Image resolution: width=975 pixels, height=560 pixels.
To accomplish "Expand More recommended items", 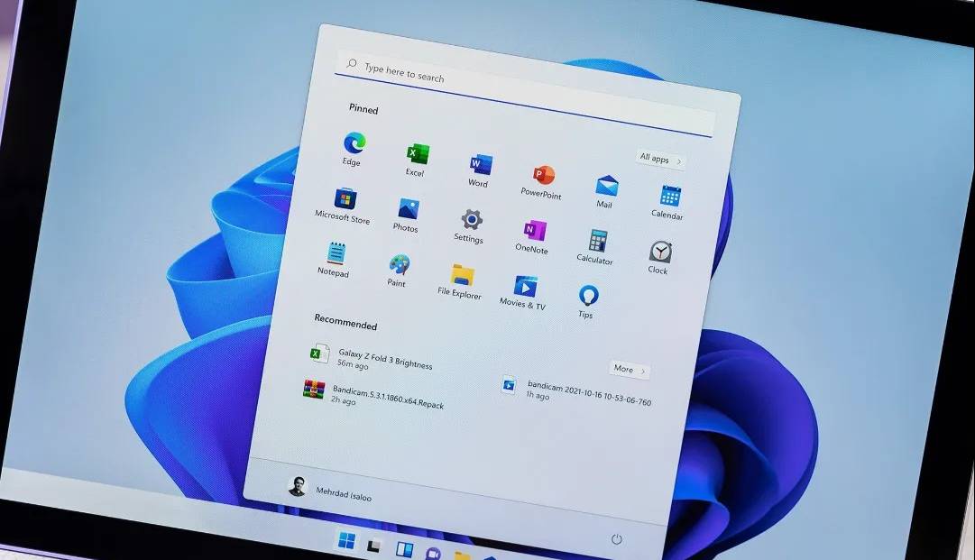I will [629, 370].
